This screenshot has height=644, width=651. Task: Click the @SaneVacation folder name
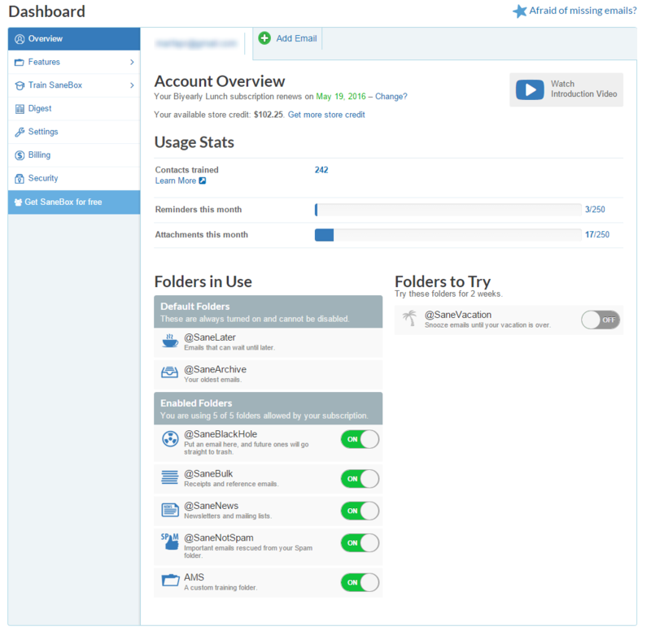458,315
